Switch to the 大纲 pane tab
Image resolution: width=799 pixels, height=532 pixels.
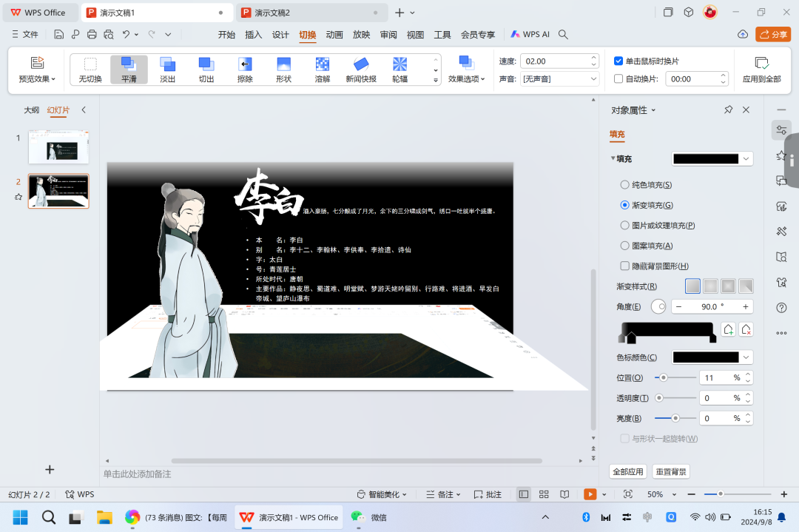(31, 110)
